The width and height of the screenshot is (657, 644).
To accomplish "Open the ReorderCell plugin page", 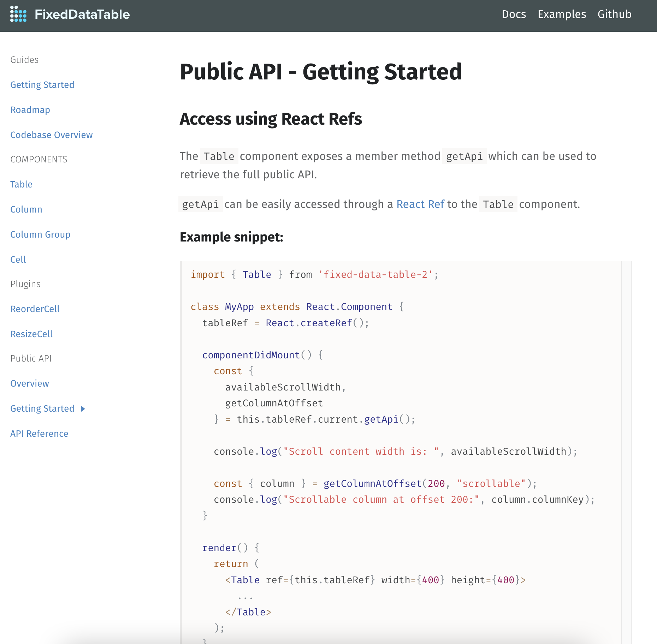I will [x=35, y=309].
